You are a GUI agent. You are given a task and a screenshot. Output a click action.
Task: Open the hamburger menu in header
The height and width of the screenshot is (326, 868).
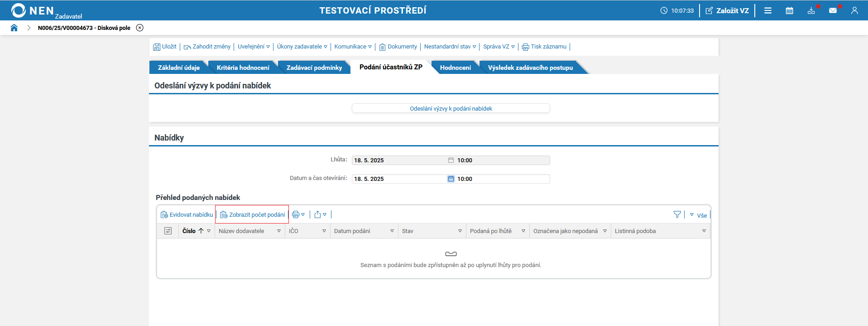pos(768,10)
